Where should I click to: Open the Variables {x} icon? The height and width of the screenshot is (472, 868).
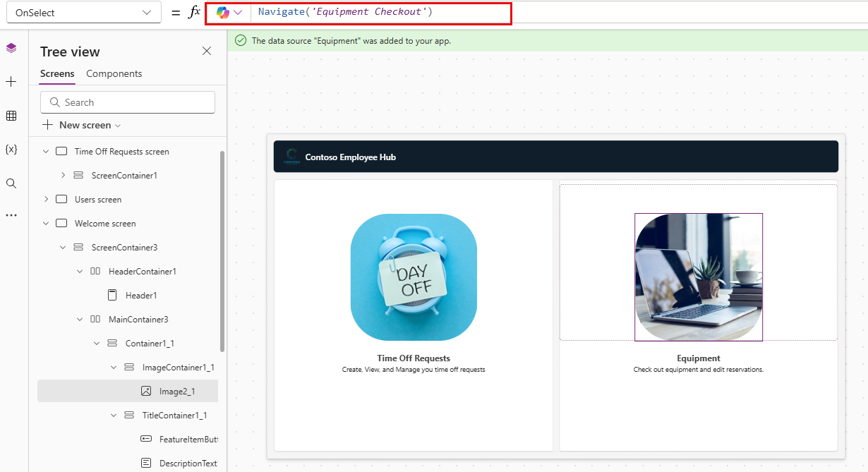11,150
